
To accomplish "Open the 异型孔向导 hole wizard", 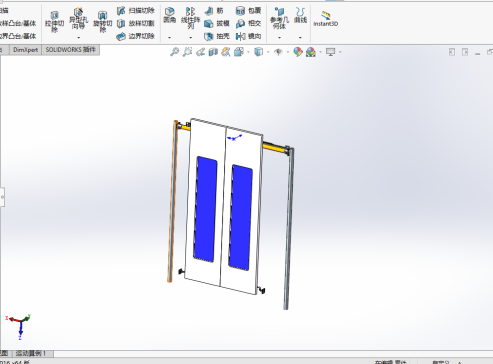I will click(78, 19).
